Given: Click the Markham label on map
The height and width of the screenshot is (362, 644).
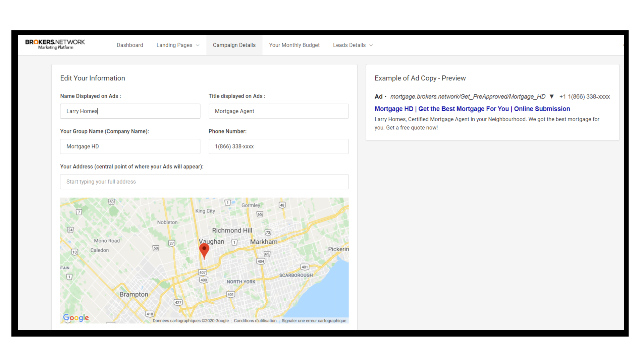Looking at the screenshot, I should pyautogui.click(x=264, y=242).
